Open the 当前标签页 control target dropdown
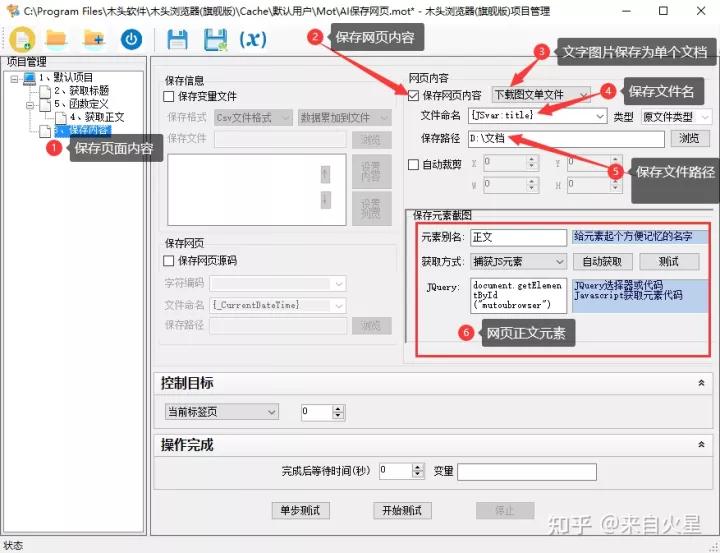Screen dimensions: 720x553 point(222,412)
